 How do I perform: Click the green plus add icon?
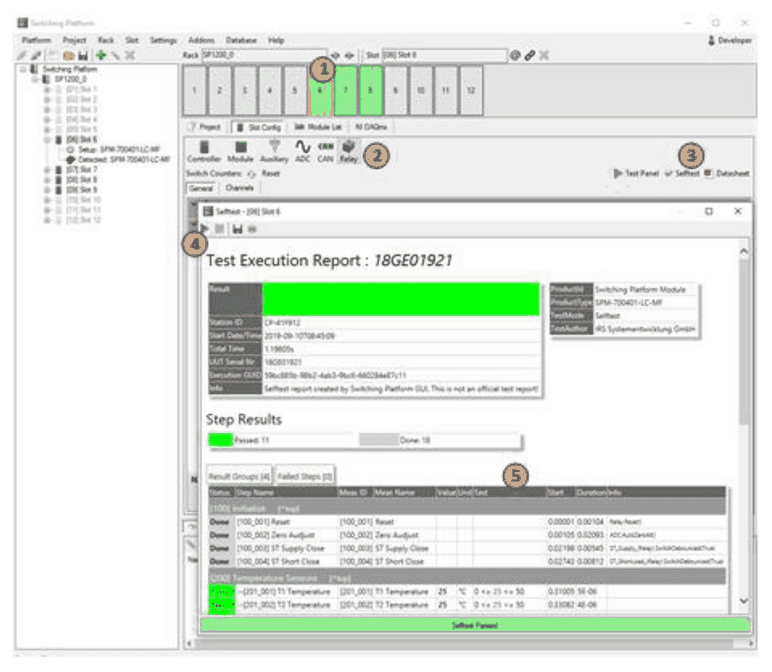point(101,55)
